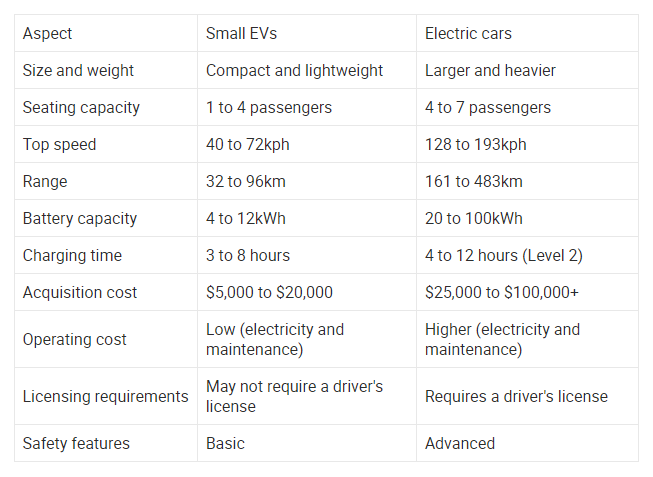Select the Seating capacity row label
The height and width of the screenshot is (477, 653).
(x=106, y=107)
